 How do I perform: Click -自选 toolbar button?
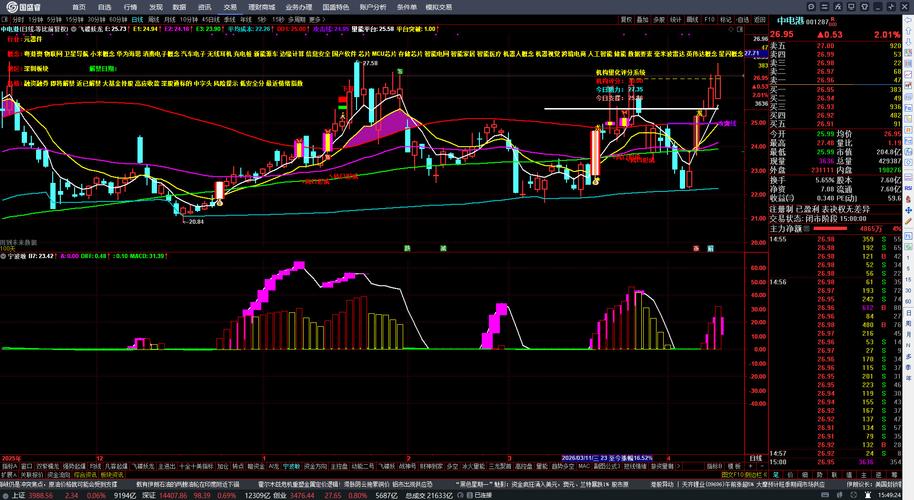click(x=743, y=19)
